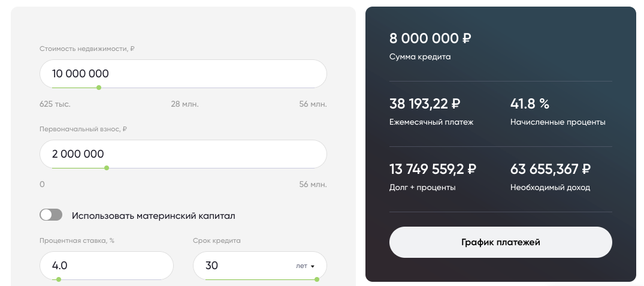Open the 'лет' term unit dropdown
Image resolution: width=644 pixels, height=286 pixels.
click(305, 266)
